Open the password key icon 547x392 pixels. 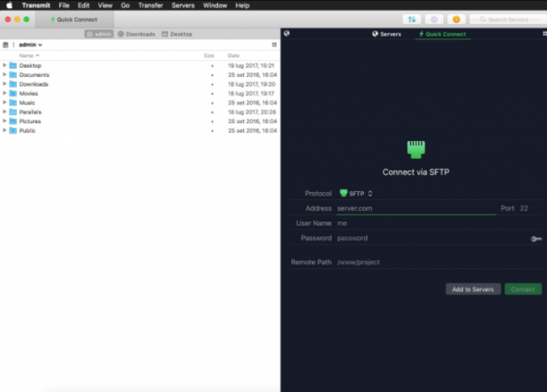click(x=536, y=238)
